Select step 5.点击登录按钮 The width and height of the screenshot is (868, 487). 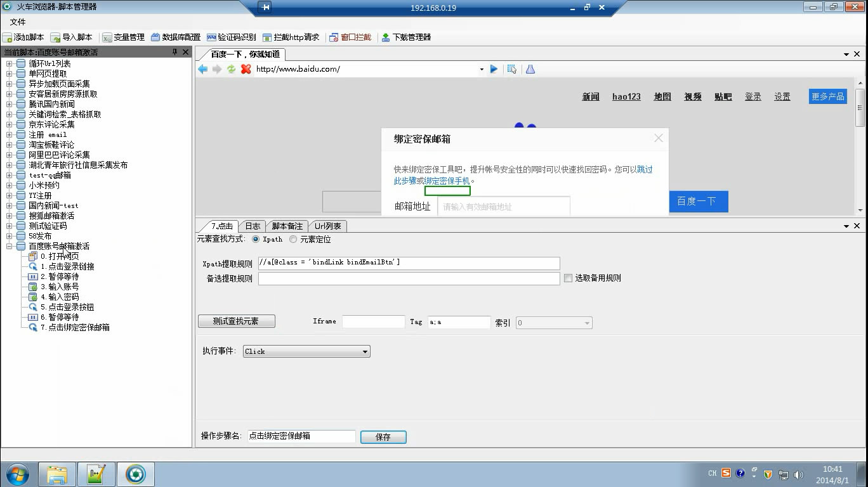coord(67,307)
